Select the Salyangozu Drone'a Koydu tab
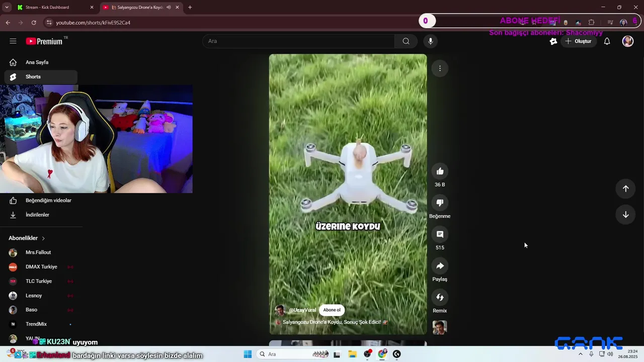The height and width of the screenshot is (362, 644). (x=141, y=8)
